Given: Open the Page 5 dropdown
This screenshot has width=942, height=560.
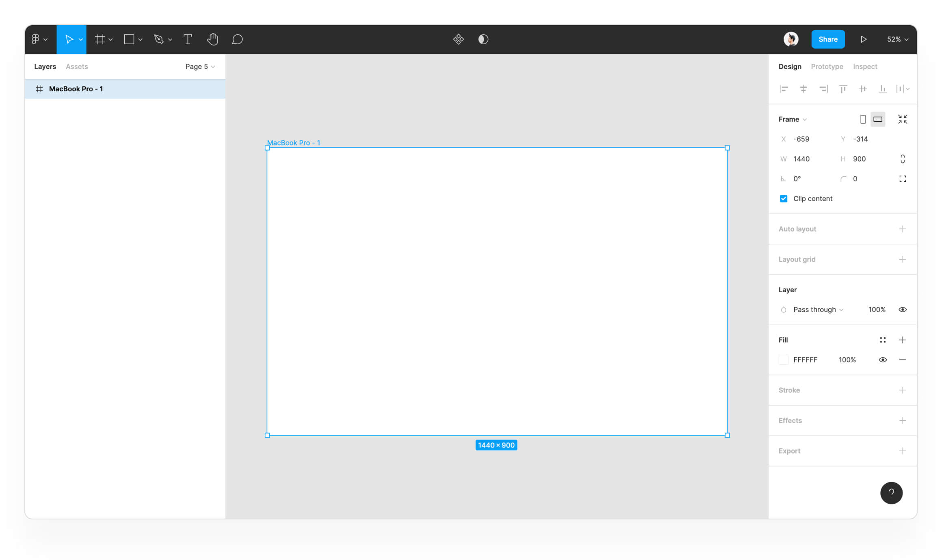Looking at the screenshot, I should click(200, 67).
